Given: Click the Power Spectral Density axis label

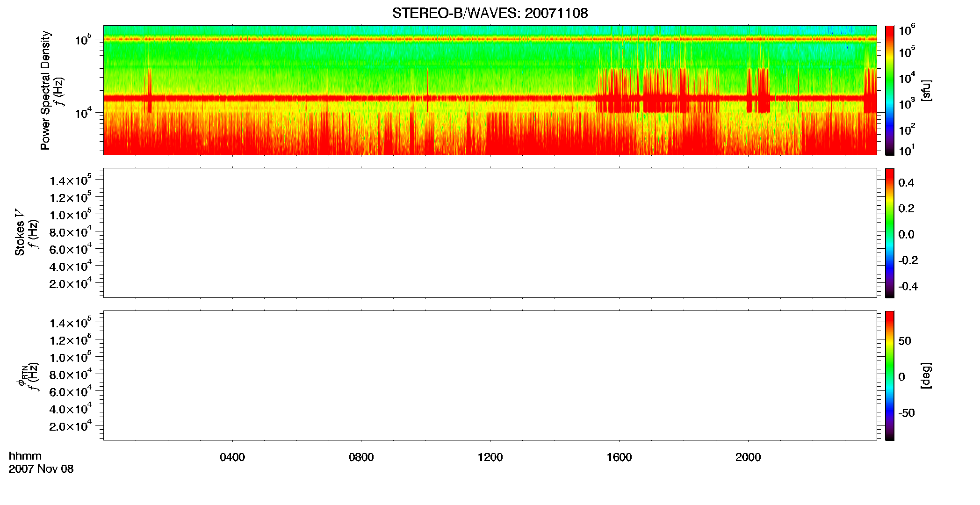Looking at the screenshot, I should [x=45, y=90].
